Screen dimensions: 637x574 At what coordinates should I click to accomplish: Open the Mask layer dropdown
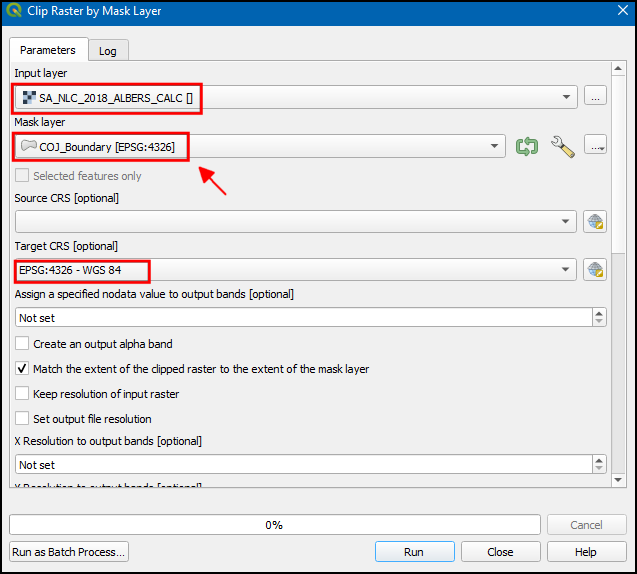point(495,147)
